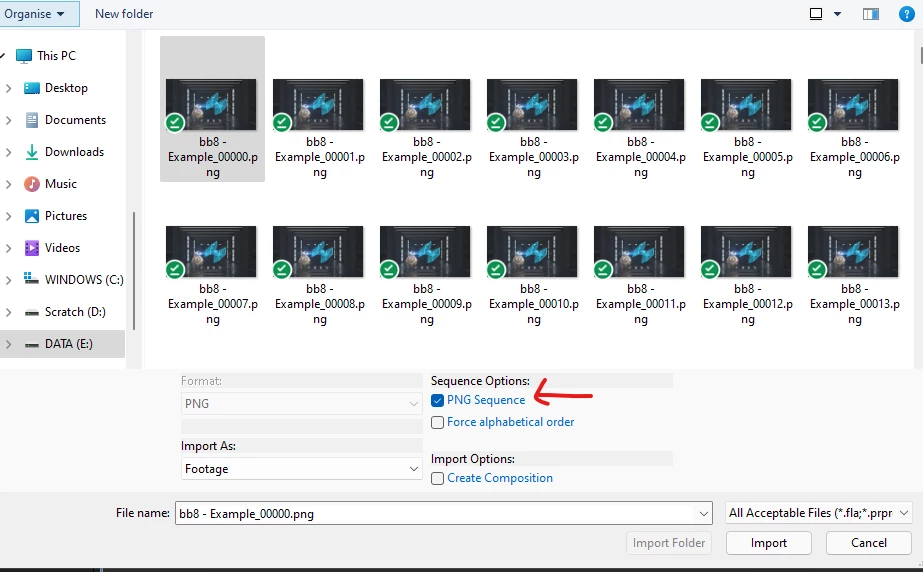This screenshot has height=572, width=923.
Task: Select thumbnail bb8 - Example_00005.png
Action: (x=746, y=104)
